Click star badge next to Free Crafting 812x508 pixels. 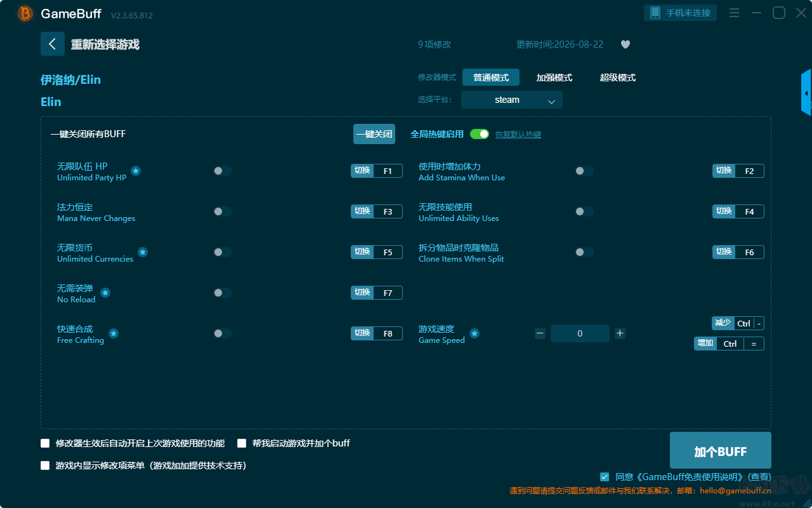[x=114, y=333]
